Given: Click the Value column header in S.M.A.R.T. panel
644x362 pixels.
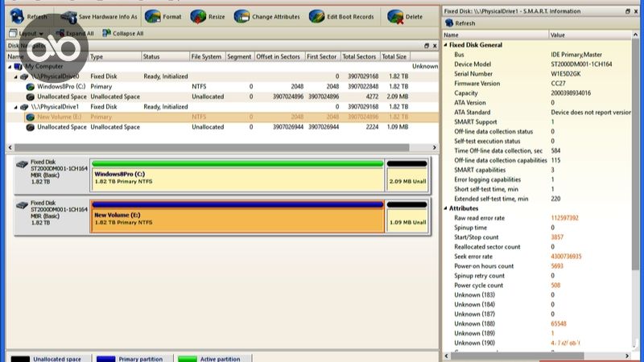Looking at the screenshot, I should click(x=590, y=35).
